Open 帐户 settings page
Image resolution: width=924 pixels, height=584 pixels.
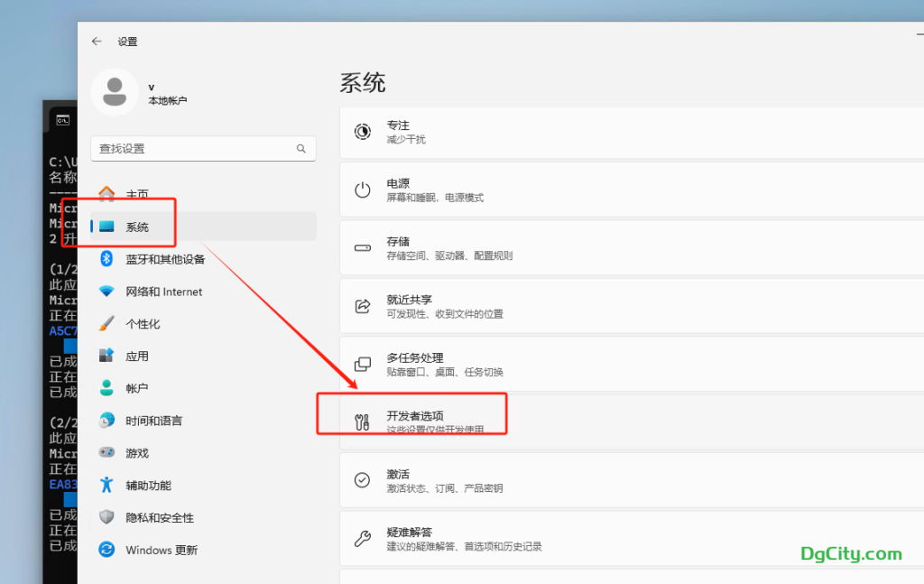[137, 388]
